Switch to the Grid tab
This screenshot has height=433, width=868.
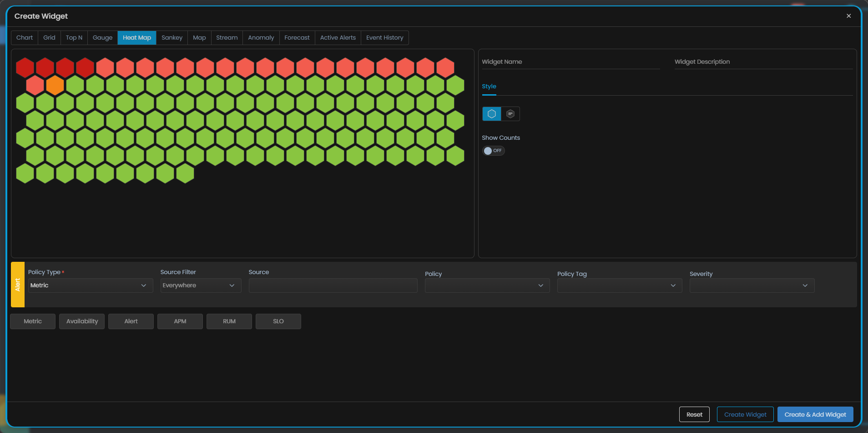[x=49, y=38]
